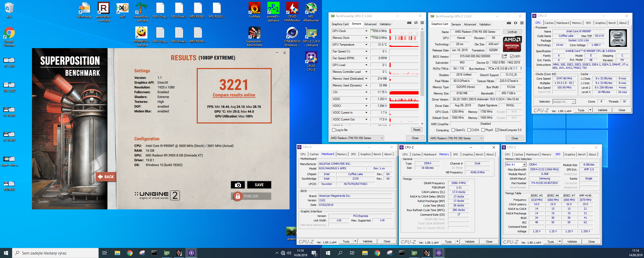Open the GPU selector dropdown in the GPU-Z Graphics Card window
The image size is (644, 258).
click(456, 138)
